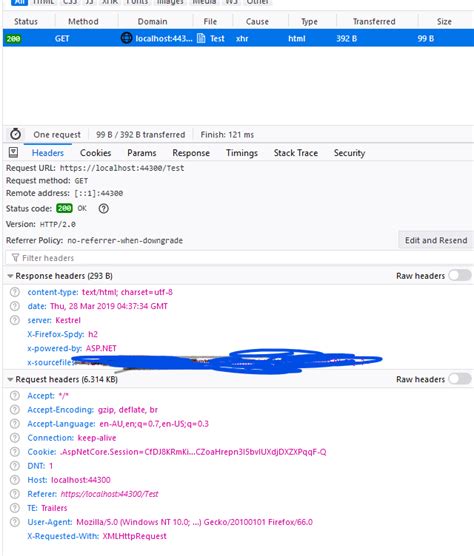Switch to the Headers tab
Viewport: 474px width, 556px height.
(x=48, y=153)
